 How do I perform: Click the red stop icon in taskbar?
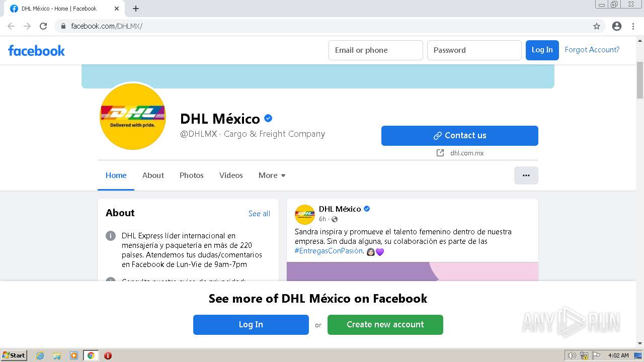point(108,355)
